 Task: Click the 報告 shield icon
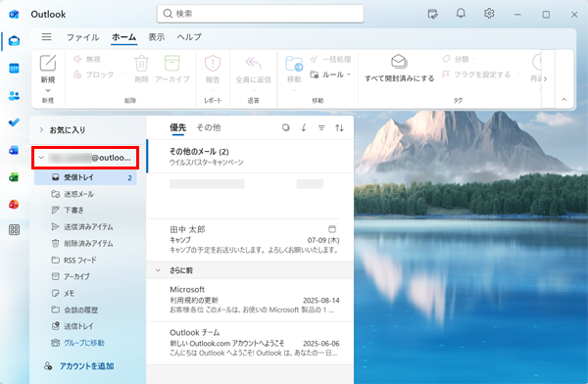click(x=213, y=63)
